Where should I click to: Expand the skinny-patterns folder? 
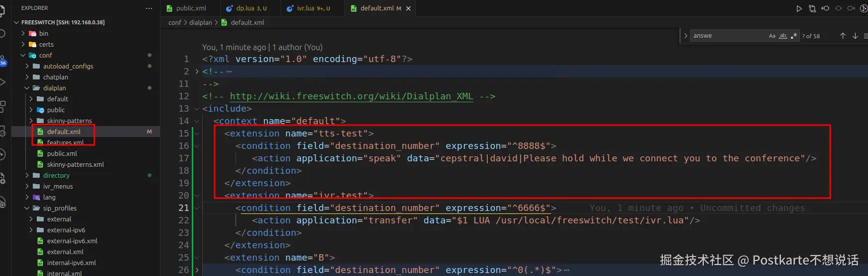pos(31,121)
